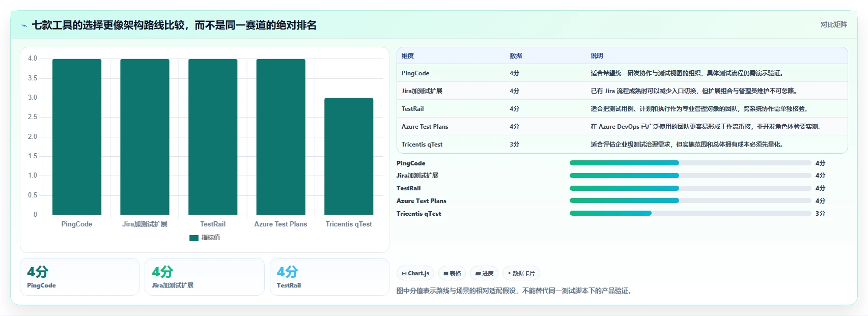Click the 3分 cell in the table
The image size is (868, 316).
click(x=515, y=145)
